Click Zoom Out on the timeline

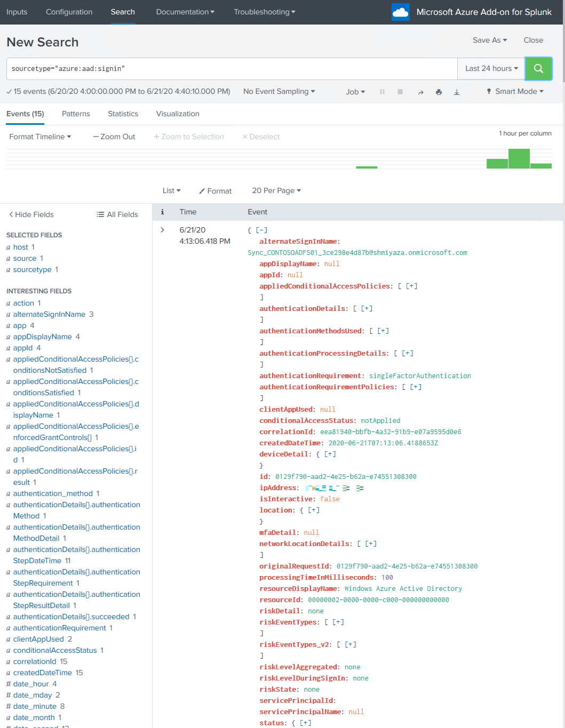(x=114, y=137)
